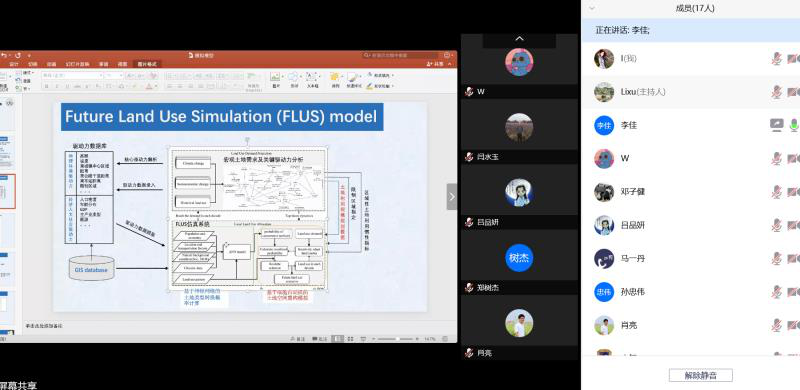Click the Arrange icon in the ribbon
The height and width of the screenshot is (390, 800).
[335, 79]
